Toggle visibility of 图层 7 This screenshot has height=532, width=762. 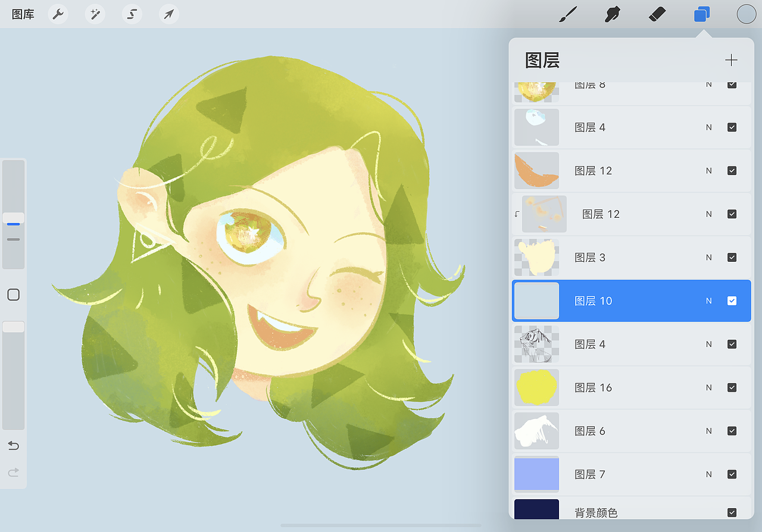[x=732, y=474]
